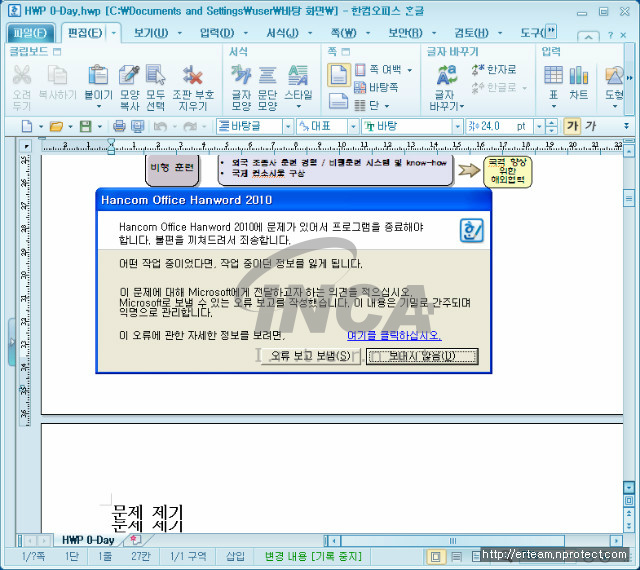Image resolution: width=640 pixels, height=570 pixels.
Task: Click Don't Send (보내지 않음) button
Action: 422,356
